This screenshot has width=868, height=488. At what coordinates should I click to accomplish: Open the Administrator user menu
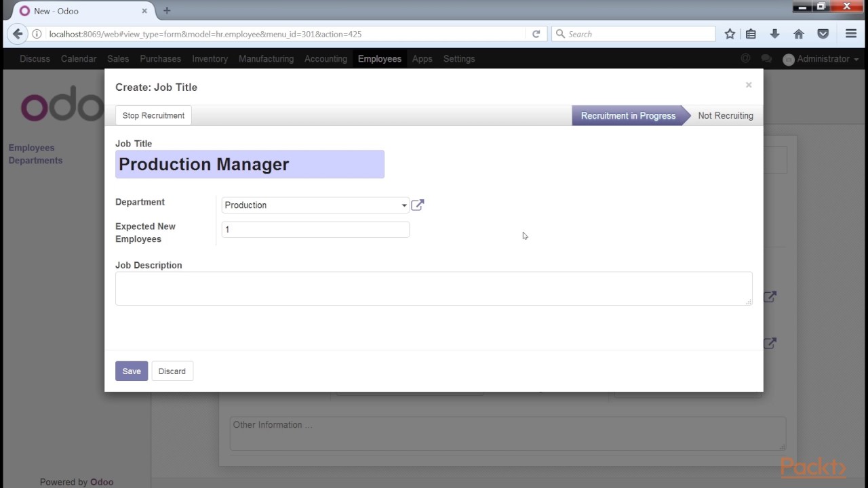point(821,59)
